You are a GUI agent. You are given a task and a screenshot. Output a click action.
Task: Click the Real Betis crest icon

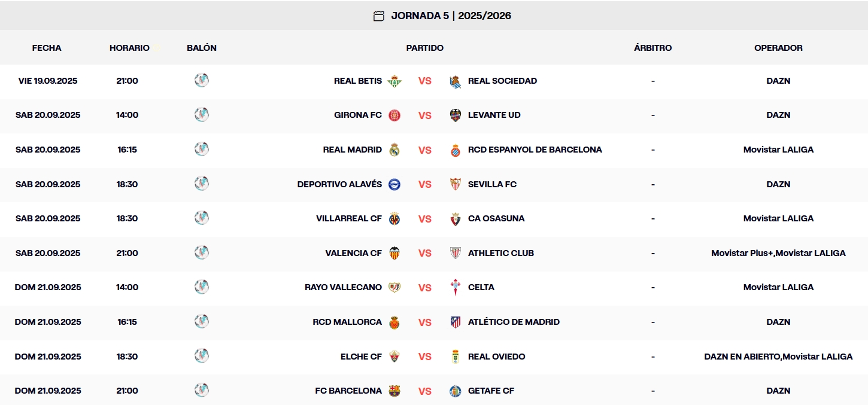tap(395, 81)
